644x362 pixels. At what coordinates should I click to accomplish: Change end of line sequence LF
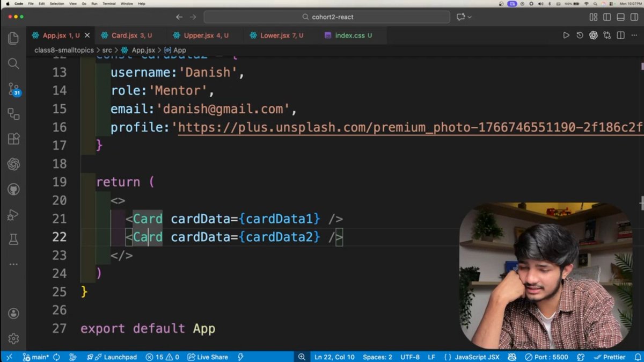[x=431, y=357]
